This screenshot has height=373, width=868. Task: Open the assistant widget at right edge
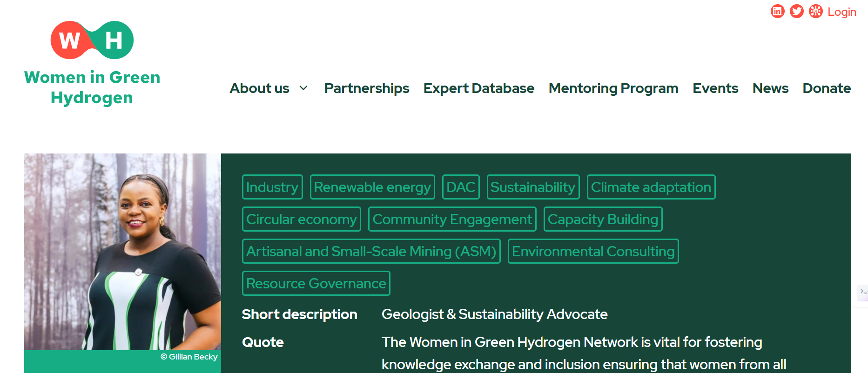click(x=862, y=292)
